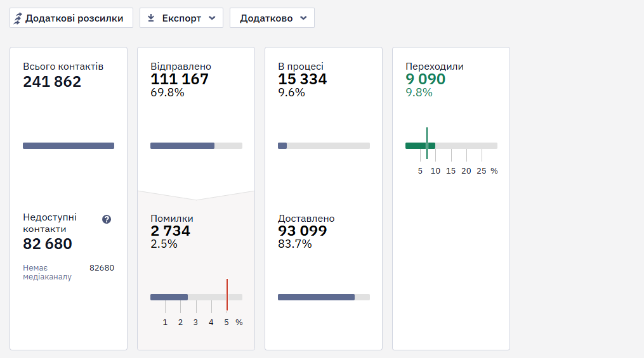The height and width of the screenshot is (358, 644).
Task: Click the Всього контактів progress bar
Action: pos(69,146)
